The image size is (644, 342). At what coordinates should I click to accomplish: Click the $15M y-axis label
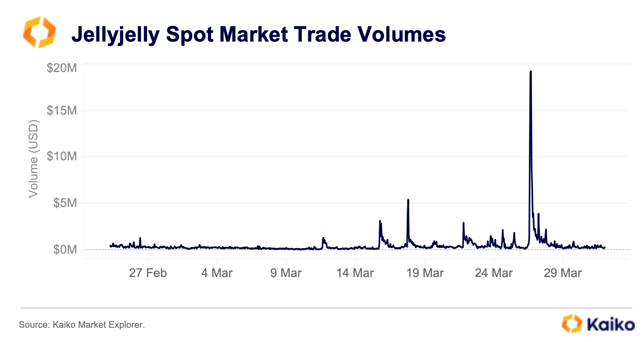[x=62, y=111]
